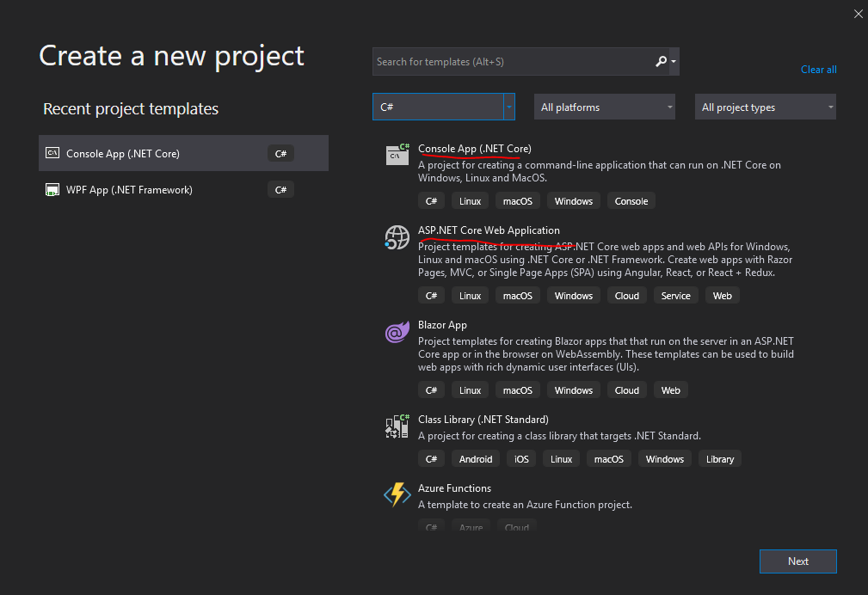Click the Windows tag under Blazor App
The height and width of the screenshot is (595, 868).
click(x=574, y=390)
